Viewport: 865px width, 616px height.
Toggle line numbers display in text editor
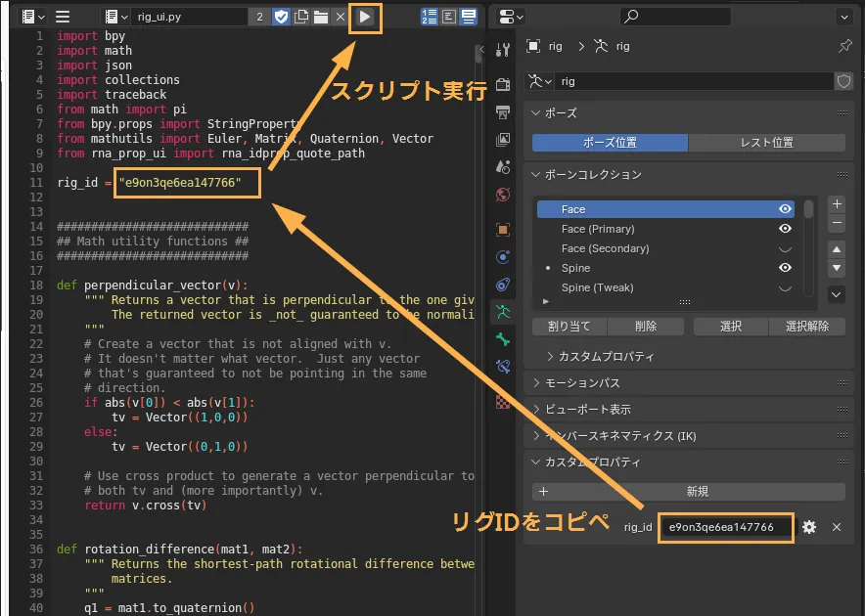[x=430, y=17]
